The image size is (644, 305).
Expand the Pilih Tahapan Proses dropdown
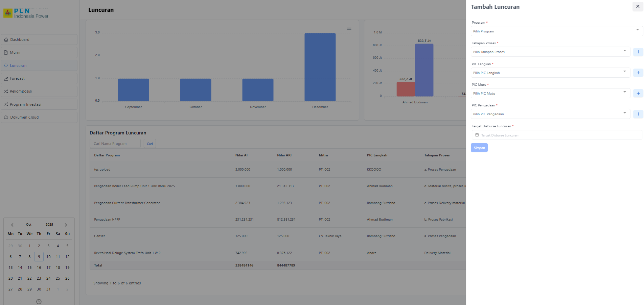pyautogui.click(x=550, y=52)
